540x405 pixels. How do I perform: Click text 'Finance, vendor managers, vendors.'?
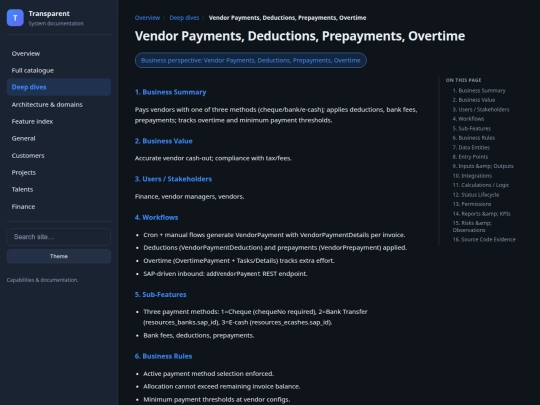click(x=189, y=196)
